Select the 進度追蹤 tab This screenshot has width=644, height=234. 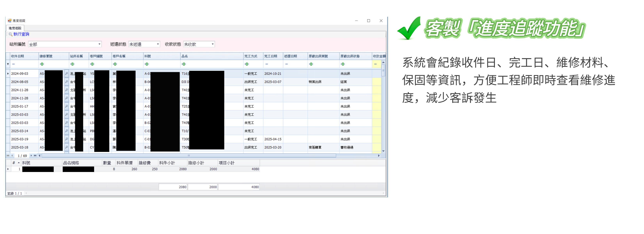pos(15,28)
